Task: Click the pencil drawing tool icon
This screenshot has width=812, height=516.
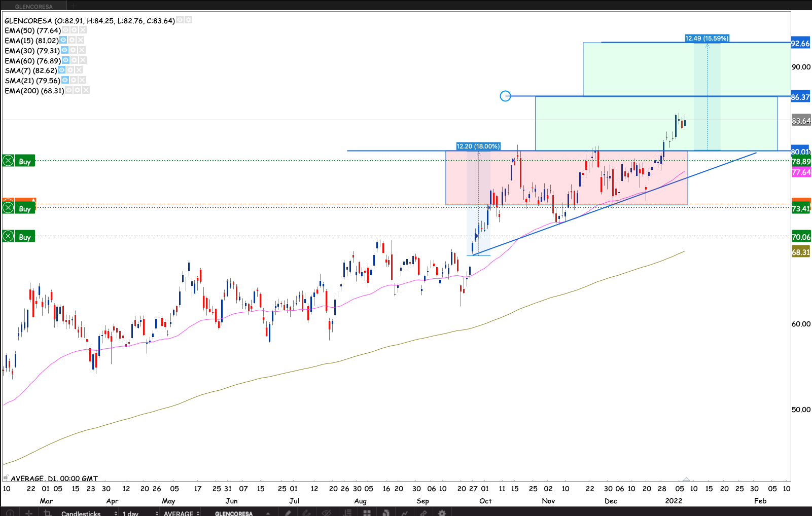Action: pyautogui.click(x=288, y=513)
